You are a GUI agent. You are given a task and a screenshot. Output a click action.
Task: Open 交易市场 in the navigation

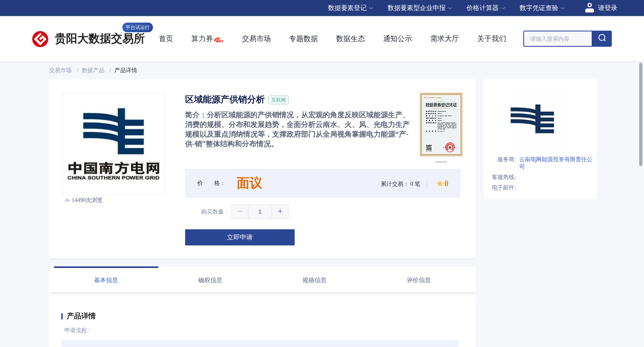tap(256, 39)
